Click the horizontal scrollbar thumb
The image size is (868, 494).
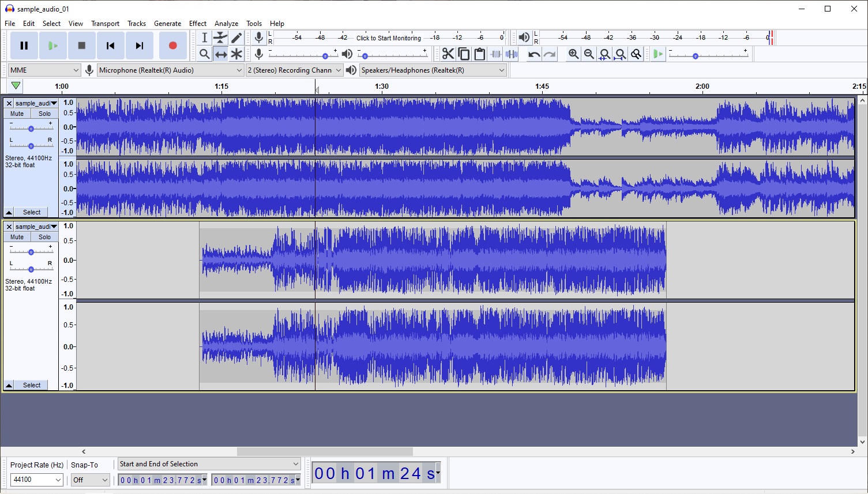[325, 452]
